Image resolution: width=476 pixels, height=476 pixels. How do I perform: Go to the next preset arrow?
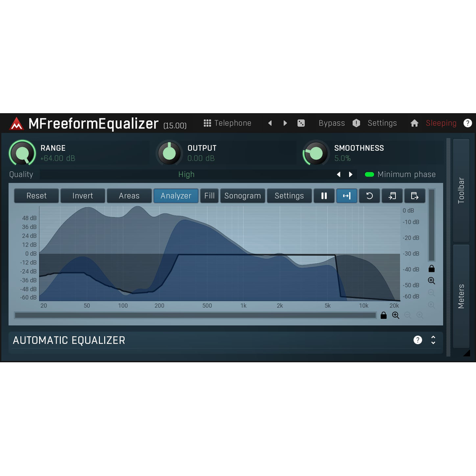[285, 123]
